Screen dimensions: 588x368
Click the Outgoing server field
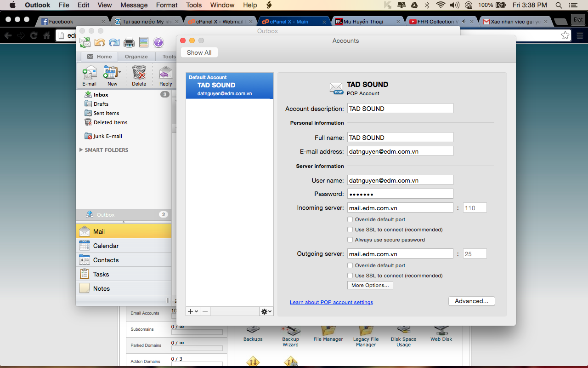click(x=400, y=254)
